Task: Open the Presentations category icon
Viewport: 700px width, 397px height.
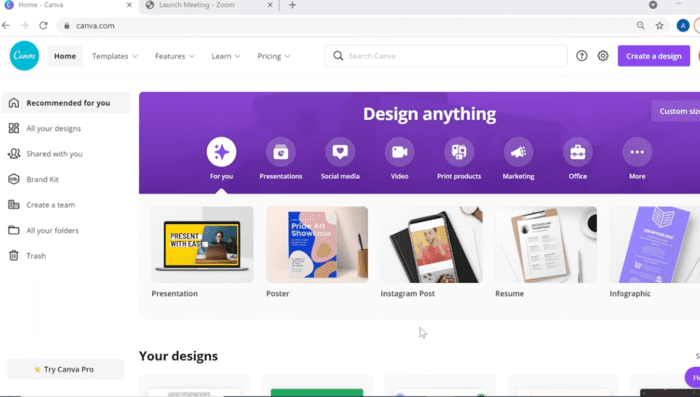Action: [x=280, y=152]
